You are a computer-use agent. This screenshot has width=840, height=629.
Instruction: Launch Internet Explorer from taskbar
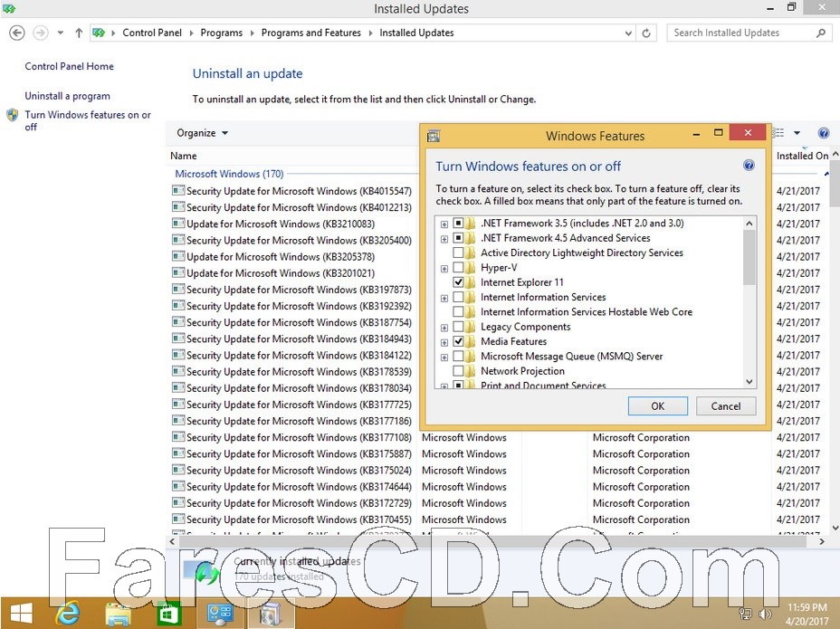pyautogui.click(x=68, y=613)
